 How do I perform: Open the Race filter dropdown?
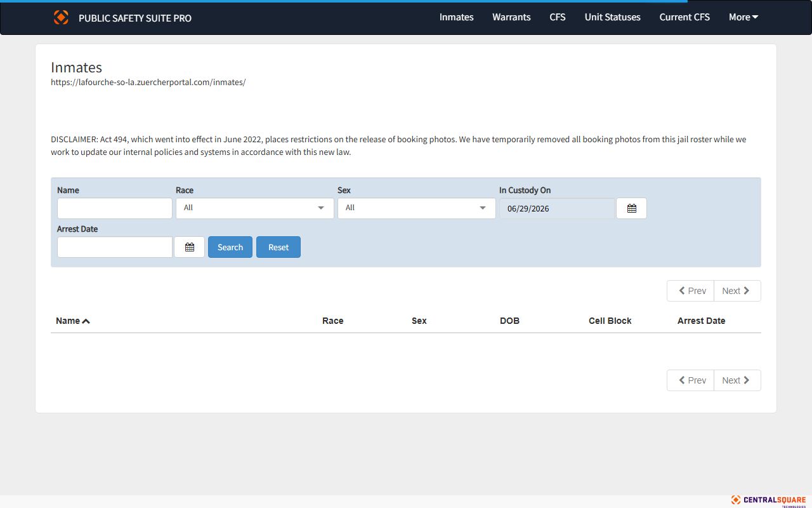point(255,208)
